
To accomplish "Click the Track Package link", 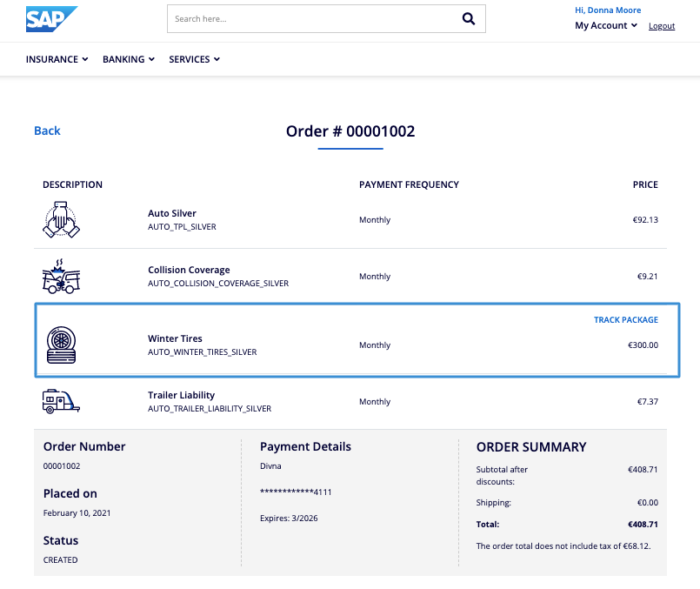I will coord(625,320).
